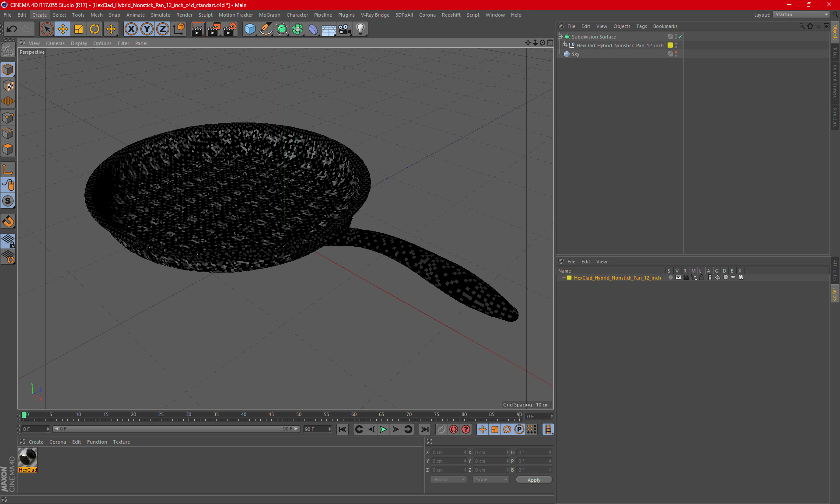Click the timeline preview range slider
Image resolution: width=840 pixels, height=504 pixels.
(x=176, y=429)
